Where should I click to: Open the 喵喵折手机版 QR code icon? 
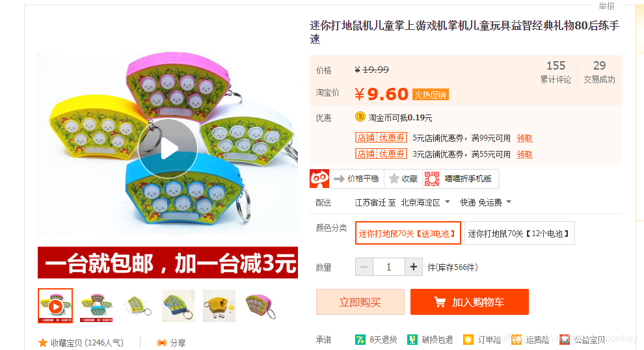(432, 179)
